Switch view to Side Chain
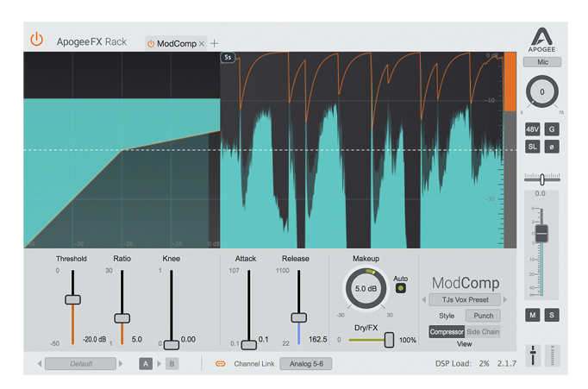The width and height of the screenshot is (588, 389). (483, 332)
